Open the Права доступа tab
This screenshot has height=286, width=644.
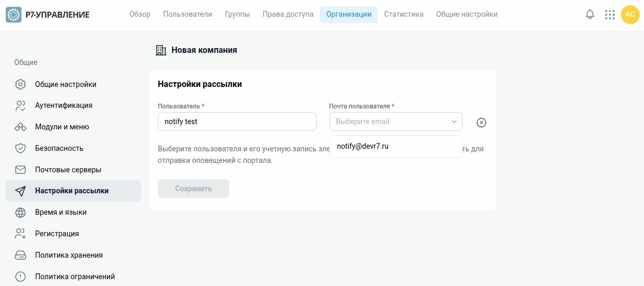tap(288, 15)
